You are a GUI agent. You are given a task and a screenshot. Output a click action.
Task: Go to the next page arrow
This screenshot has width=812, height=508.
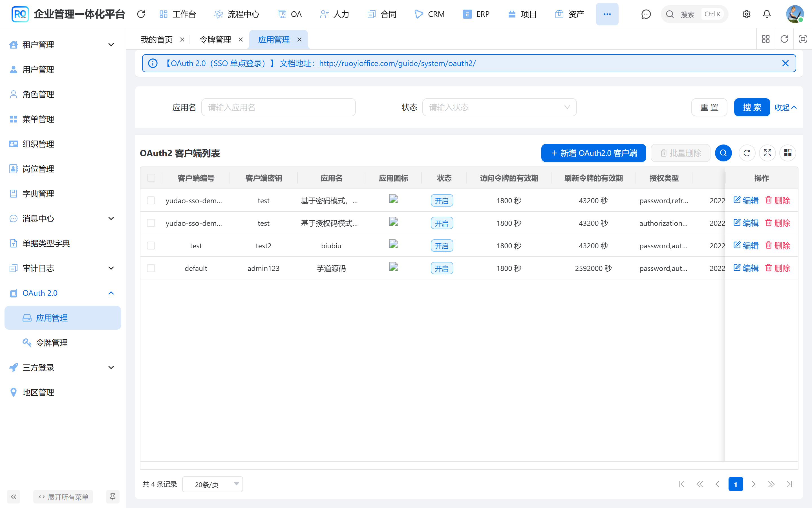click(754, 484)
